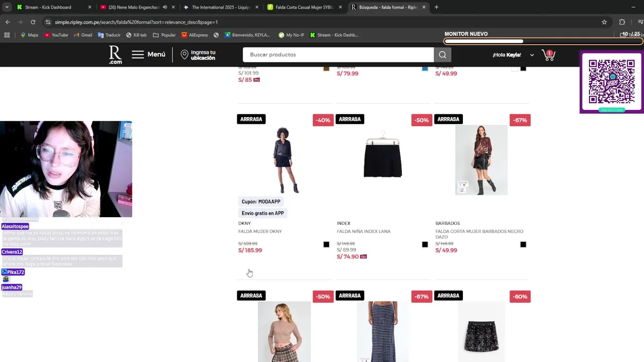Image resolution: width=644 pixels, height=362 pixels.
Task: Focus the Buscar productos search field
Action: click(338, 54)
